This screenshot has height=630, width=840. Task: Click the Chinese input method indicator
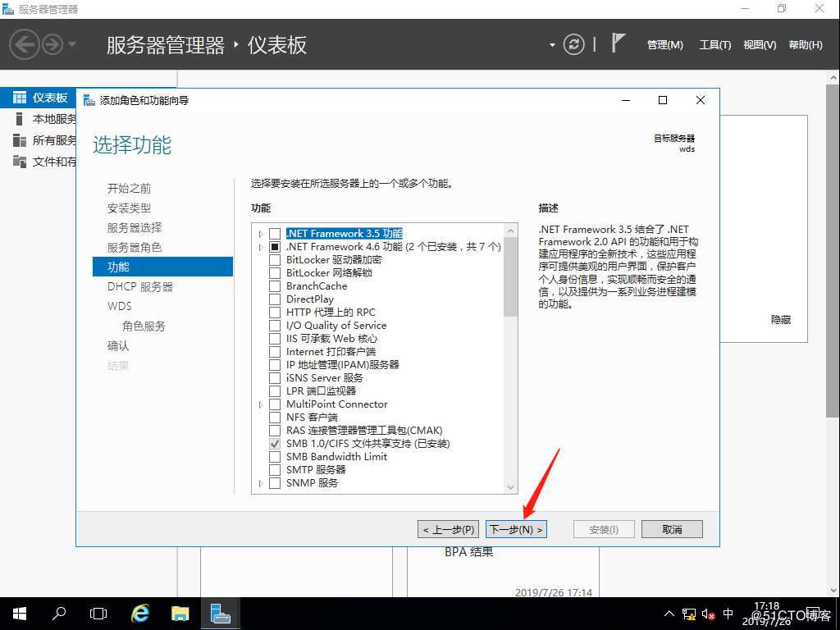pos(728,614)
